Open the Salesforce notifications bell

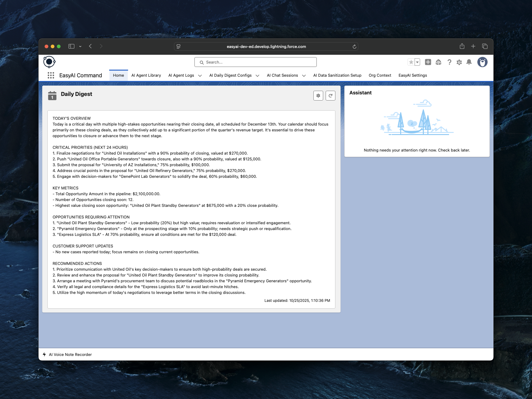[469, 62]
